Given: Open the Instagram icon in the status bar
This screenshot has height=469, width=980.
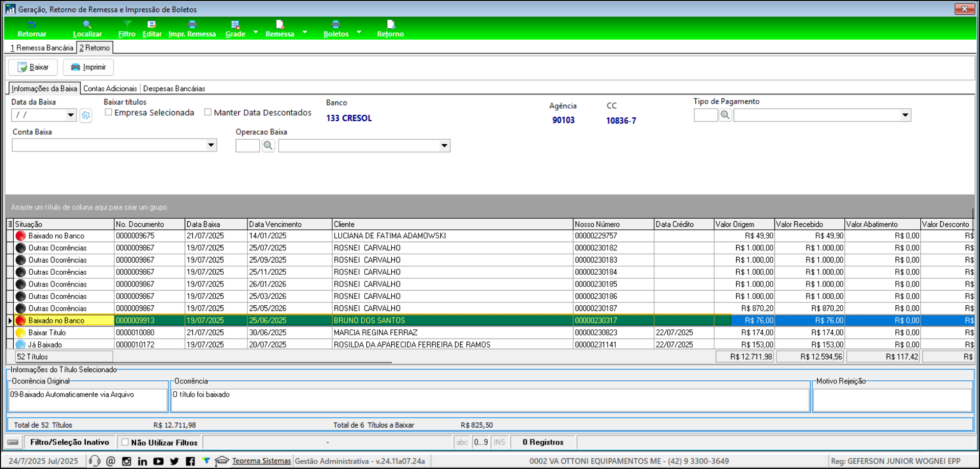Looking at the screenshot, I should 127,461.
